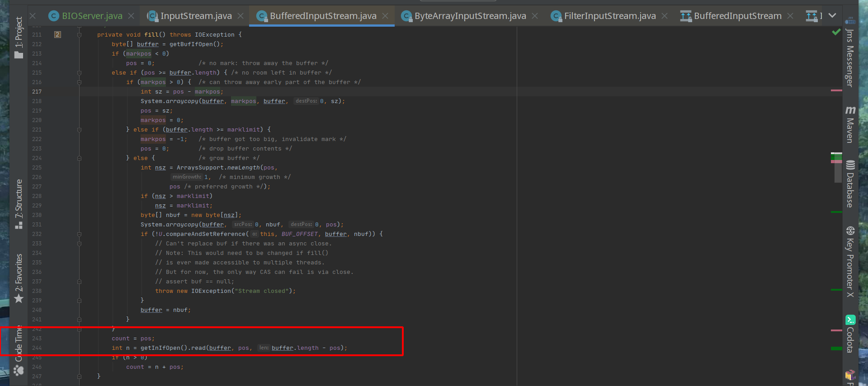Close the InputStream.java tab
This screenshot has height=386, width=868.
coord(241,16)
